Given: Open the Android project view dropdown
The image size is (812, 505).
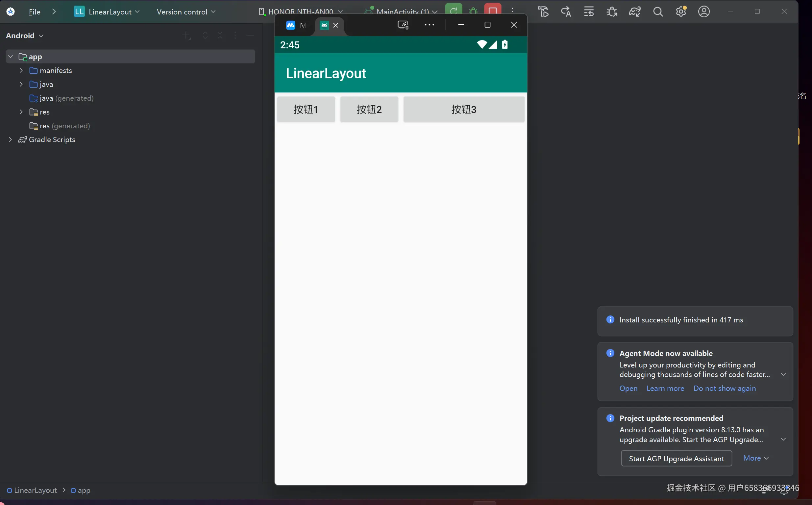Looking at the screenshot, I should pos(25,36).
